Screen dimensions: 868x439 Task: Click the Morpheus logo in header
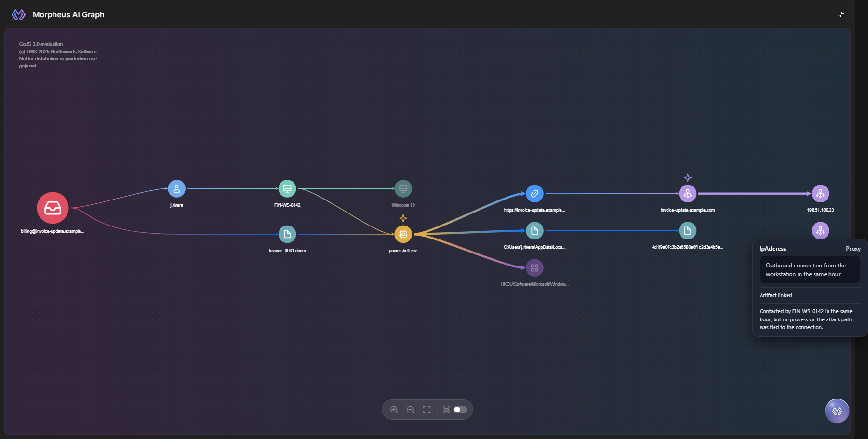pos(19,14)
